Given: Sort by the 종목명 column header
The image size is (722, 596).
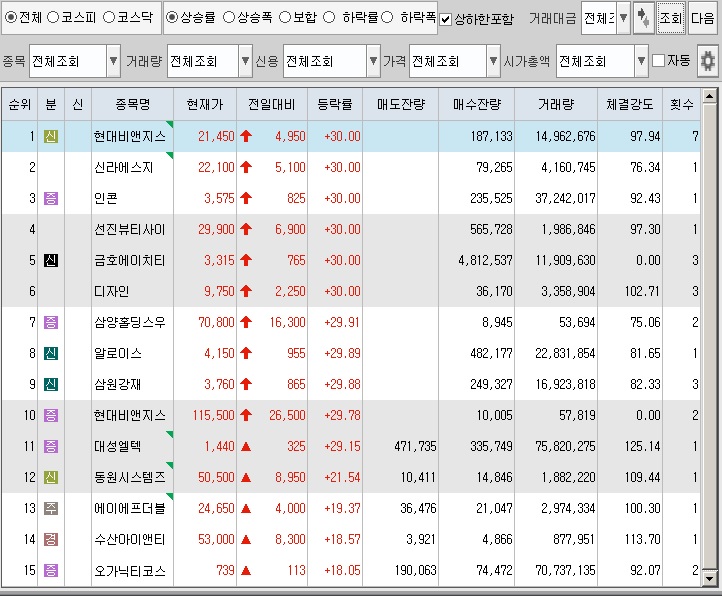Looking at the screenshot, I should 133,104.
